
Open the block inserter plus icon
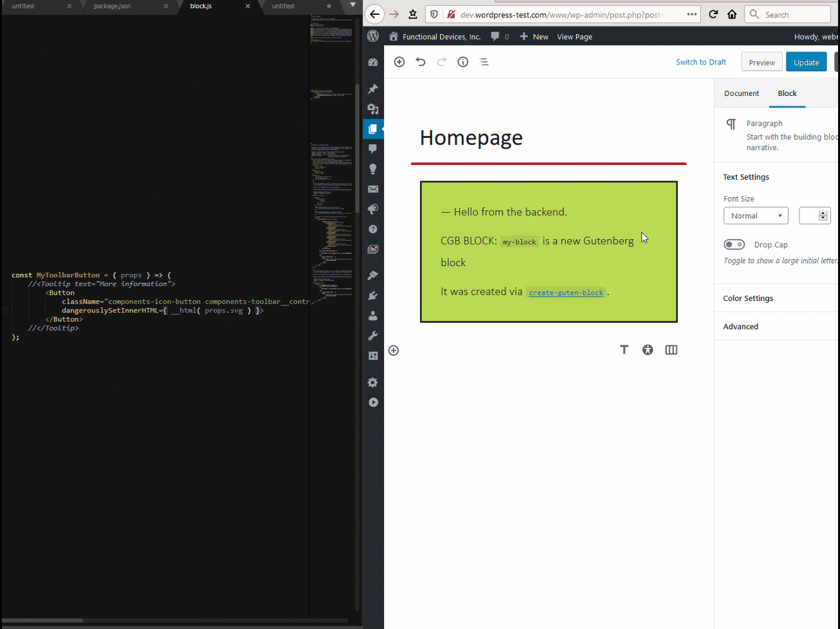(x=399, y=62)
